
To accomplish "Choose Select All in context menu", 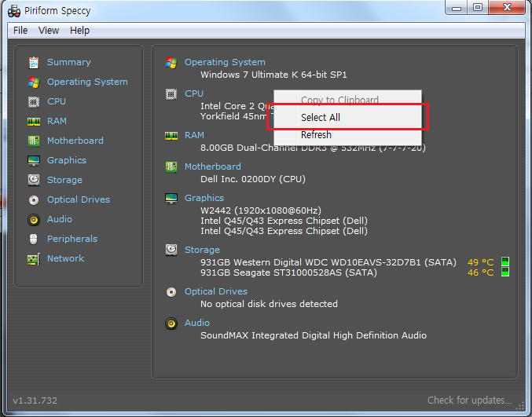I will (348, 117).
